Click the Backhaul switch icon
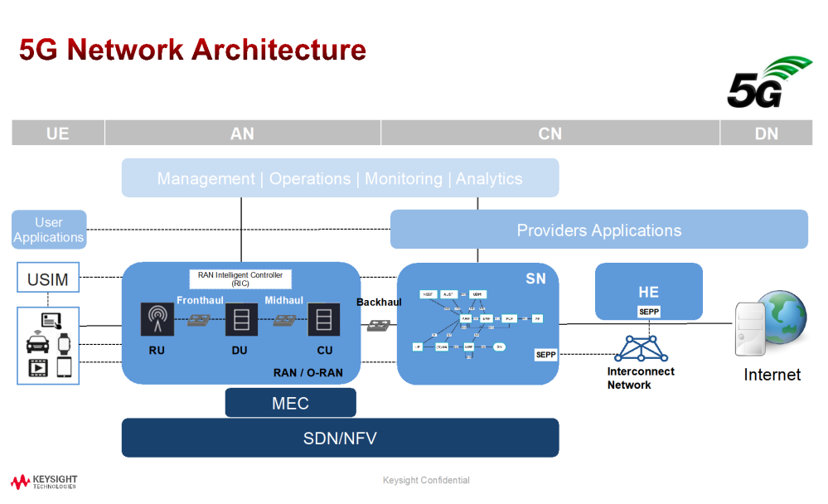 [x=379, y=326]
